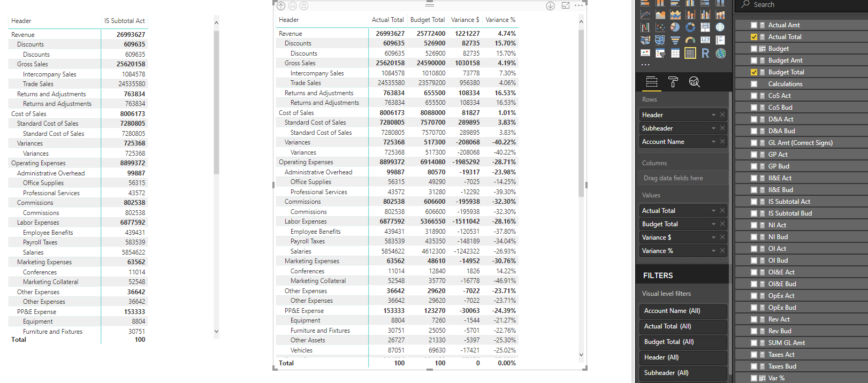
Task: Select the R script visual
Action: pos(705,53)
